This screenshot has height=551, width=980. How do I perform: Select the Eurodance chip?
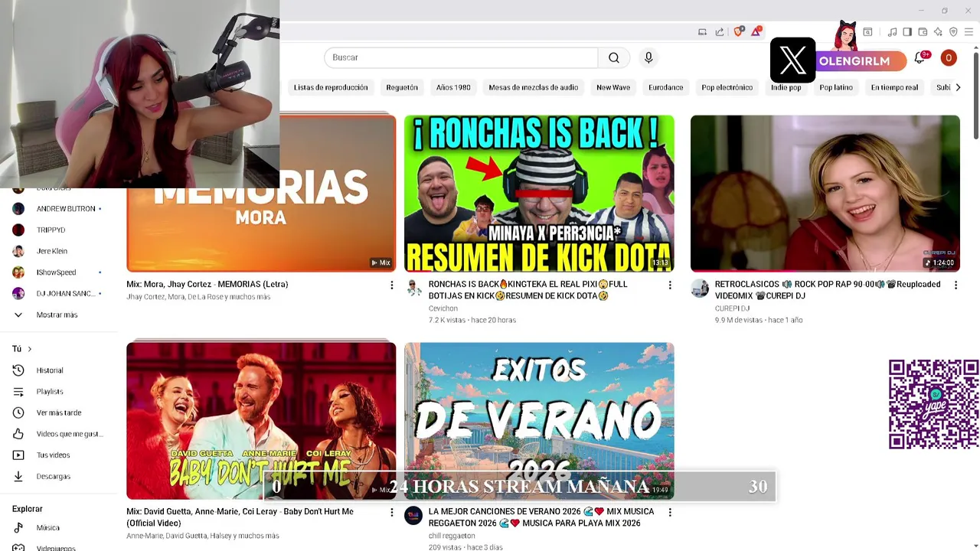tap(665, 87)
